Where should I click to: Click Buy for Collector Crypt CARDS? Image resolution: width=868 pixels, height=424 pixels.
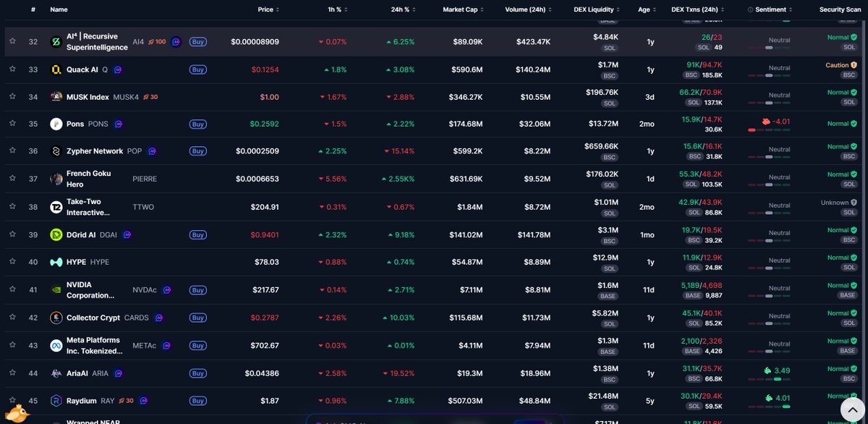pos(197,317)
